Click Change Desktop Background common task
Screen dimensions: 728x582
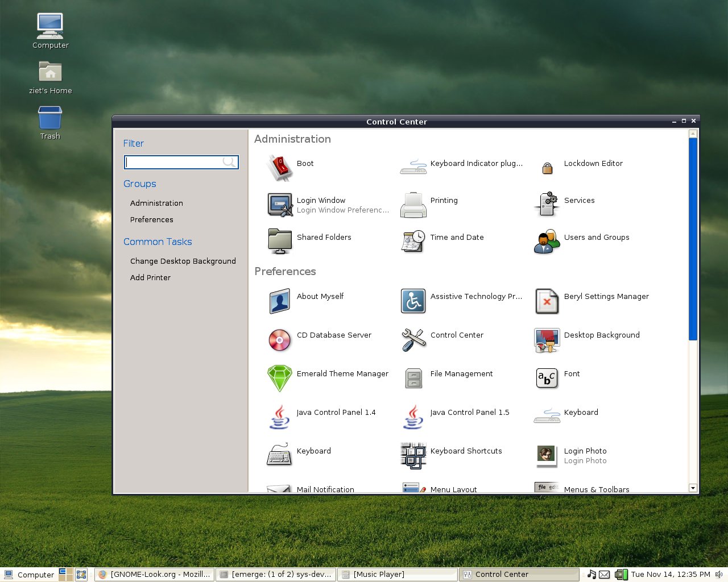[183, 261]
